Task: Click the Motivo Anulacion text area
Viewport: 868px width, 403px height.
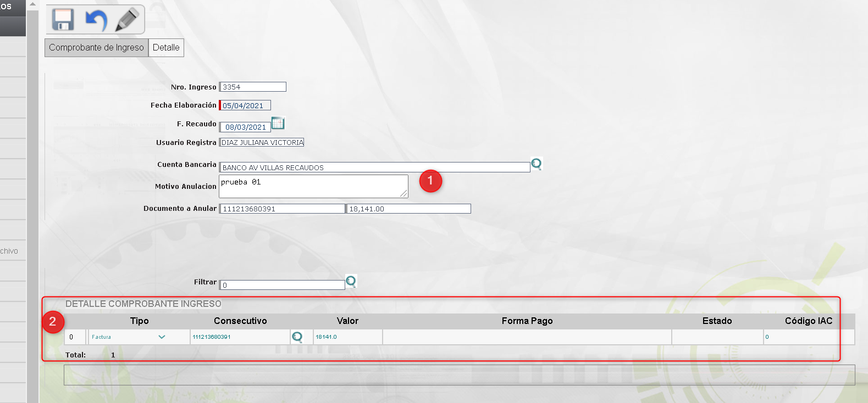Action: 314,187
